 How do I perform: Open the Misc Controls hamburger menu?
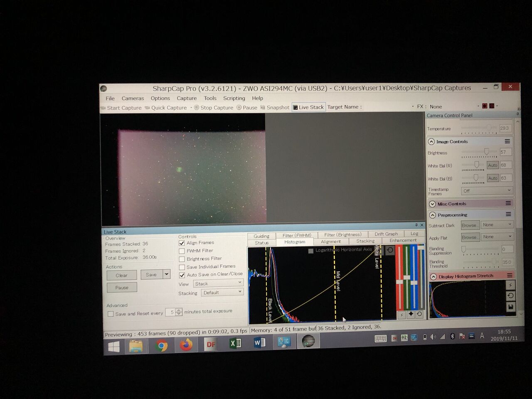(x=508, y=203)
